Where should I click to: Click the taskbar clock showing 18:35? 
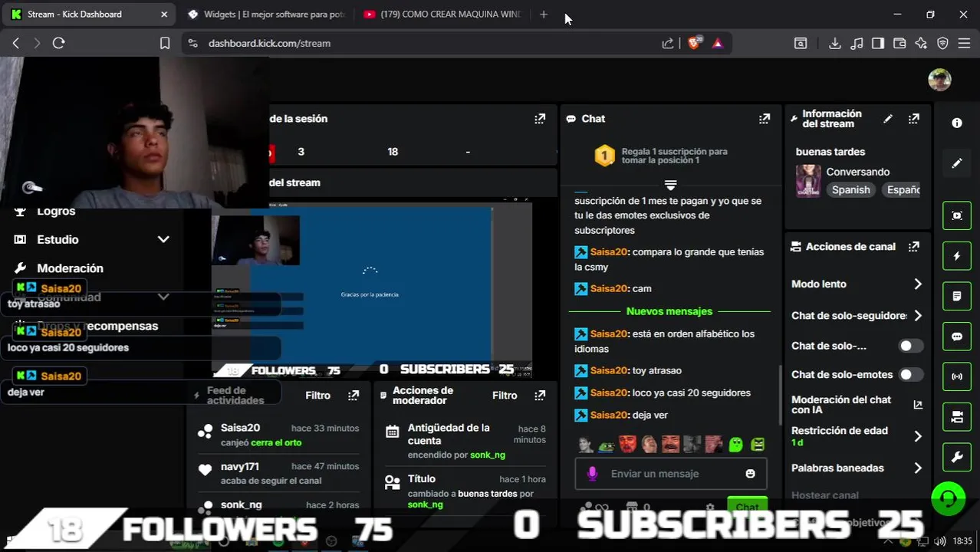962,541
